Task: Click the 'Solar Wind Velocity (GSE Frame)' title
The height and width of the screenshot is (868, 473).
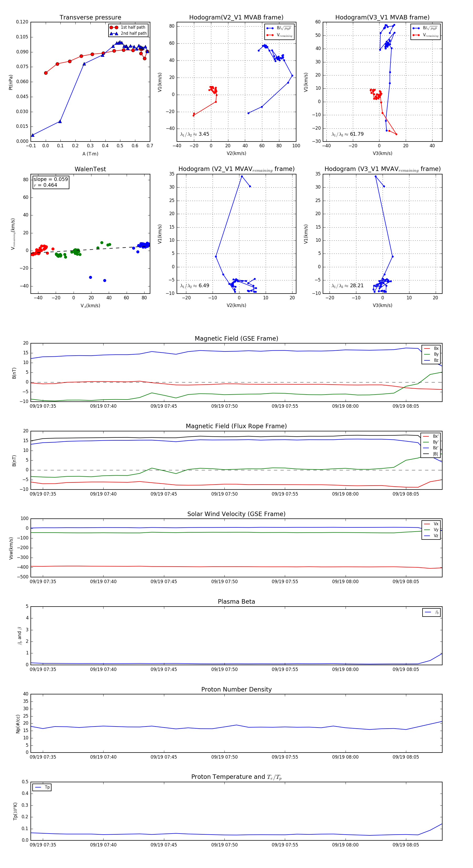Action: click(x=236, y=514)
